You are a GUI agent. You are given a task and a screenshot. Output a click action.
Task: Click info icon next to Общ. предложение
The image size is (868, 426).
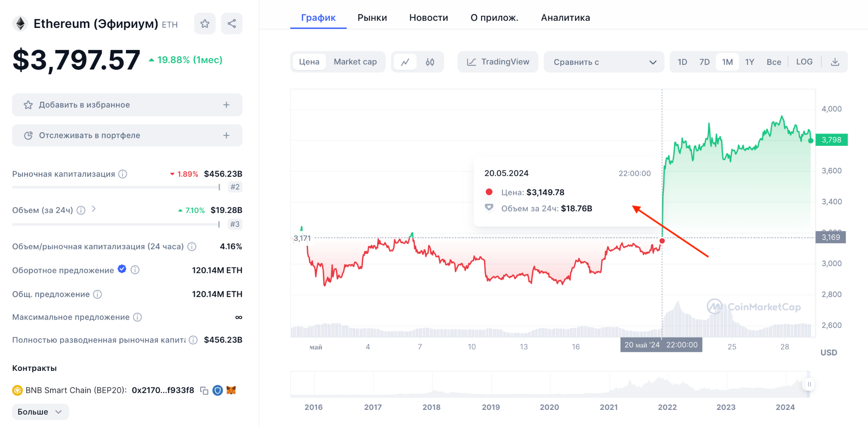(97, 294)
